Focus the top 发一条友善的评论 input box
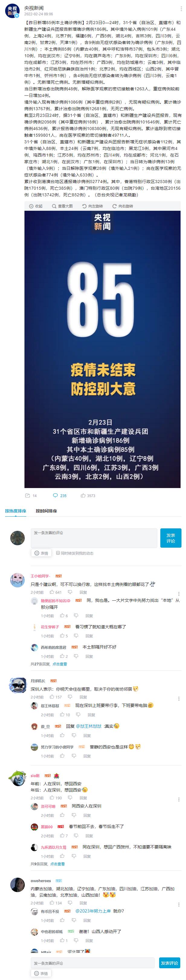Image resolution: width=186 pixels, height=980 pixels. 94,538
